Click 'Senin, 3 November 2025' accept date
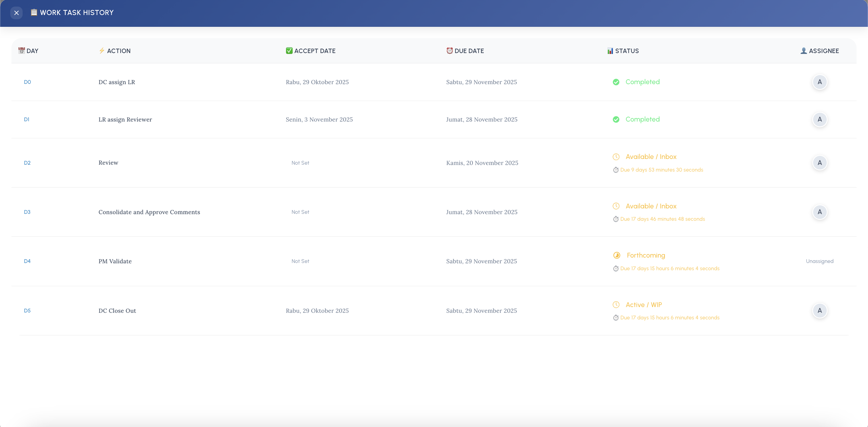 click(x=319, y=119)
